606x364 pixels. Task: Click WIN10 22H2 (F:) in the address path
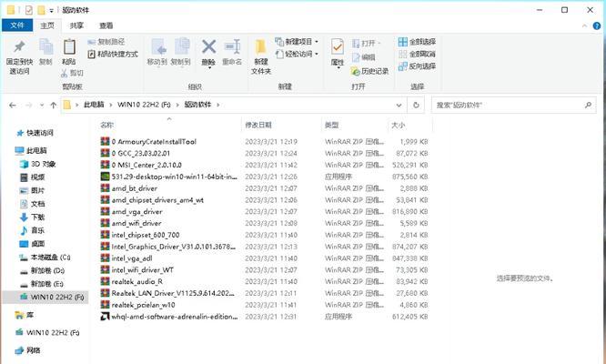point(144,105)
